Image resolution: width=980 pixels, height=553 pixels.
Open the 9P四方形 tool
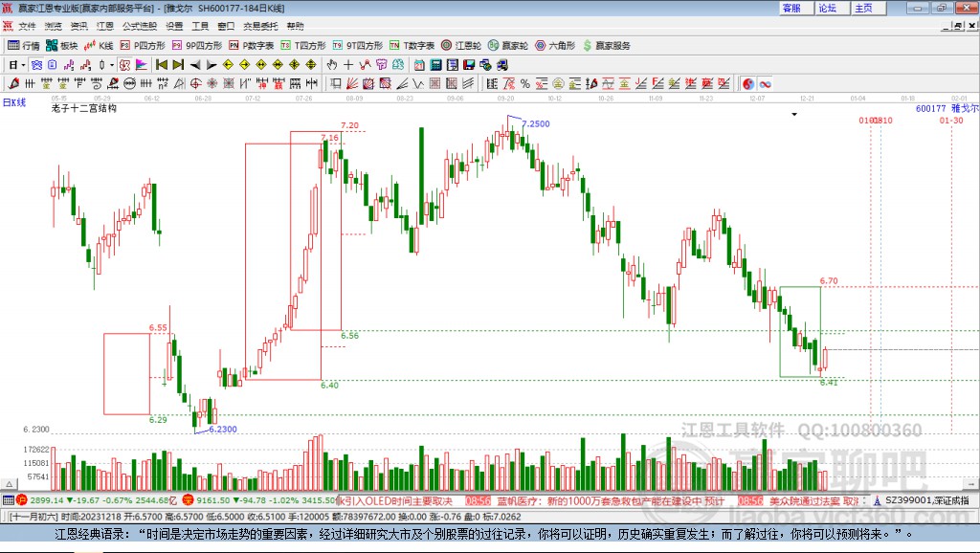(x=197, y=46)
